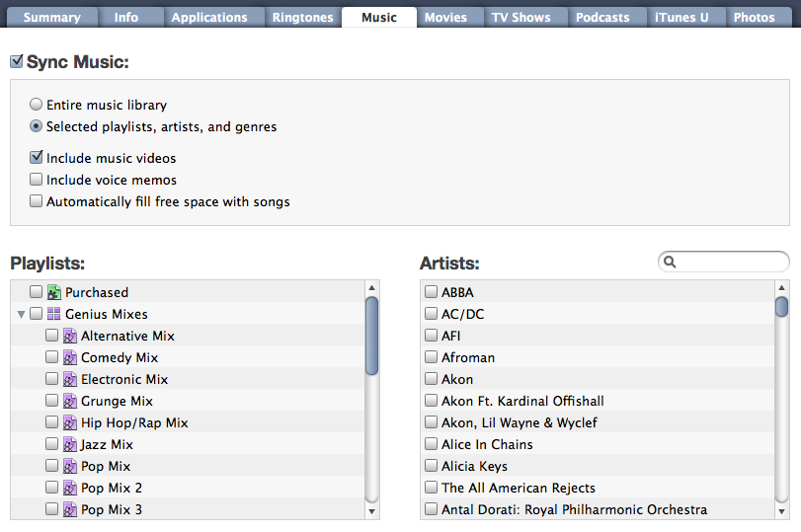Open the Applications tab
Image resolution: width=801 pixels, height=532 pixels.
click(x=209, y=18)
